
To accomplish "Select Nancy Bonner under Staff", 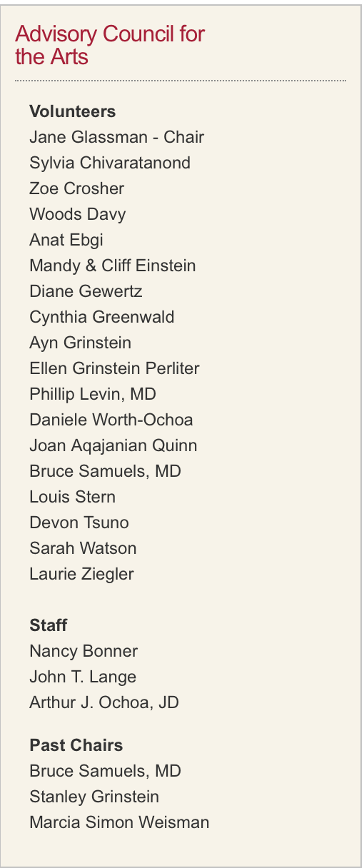I will click(84, 651).
